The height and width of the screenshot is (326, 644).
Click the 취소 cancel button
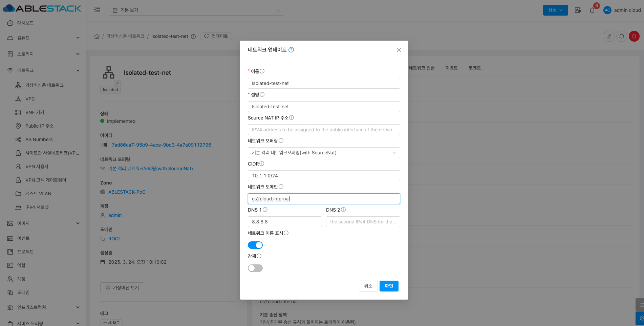(x=368, y=286)
